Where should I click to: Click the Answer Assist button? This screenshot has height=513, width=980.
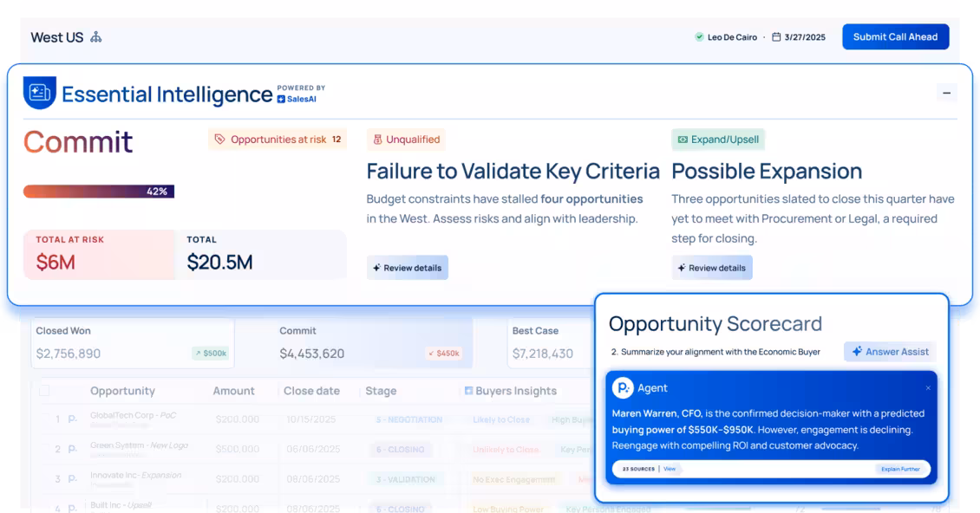tap(890, 352)
